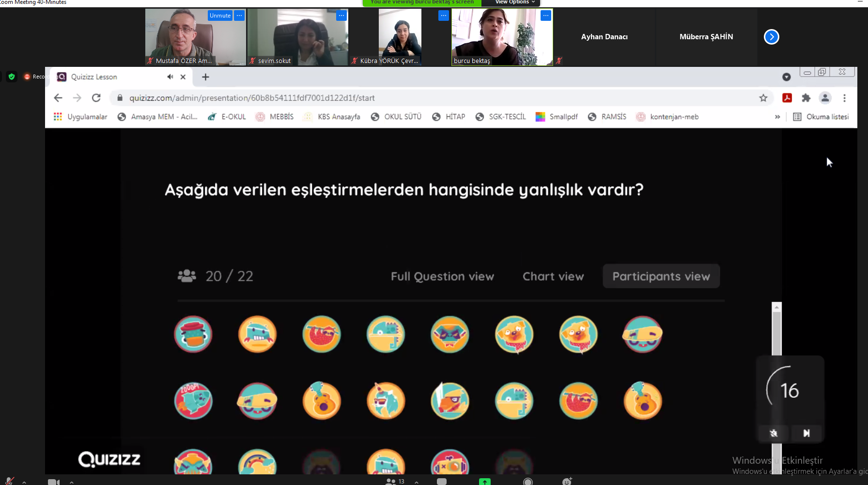Click the padlock site info icon
The width and height of the screenshot is (868, 485).
pyautogui.click(x=120, y=98)
